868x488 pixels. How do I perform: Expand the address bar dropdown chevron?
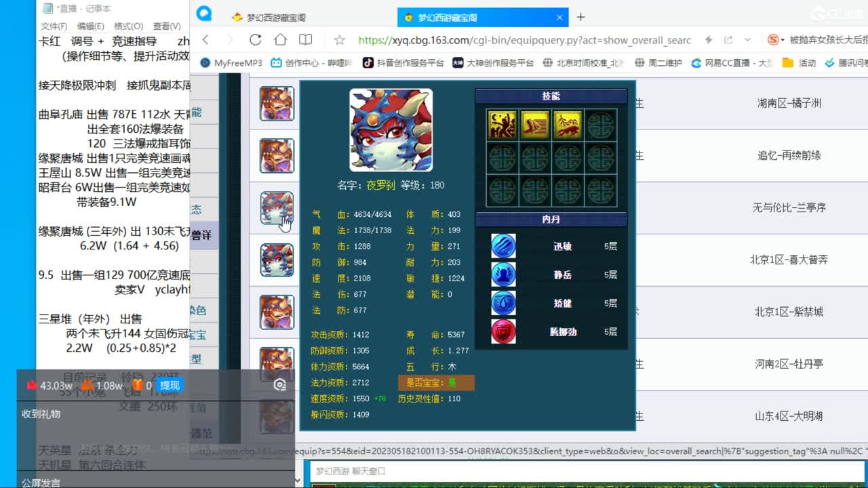click(x=747, y=40)
